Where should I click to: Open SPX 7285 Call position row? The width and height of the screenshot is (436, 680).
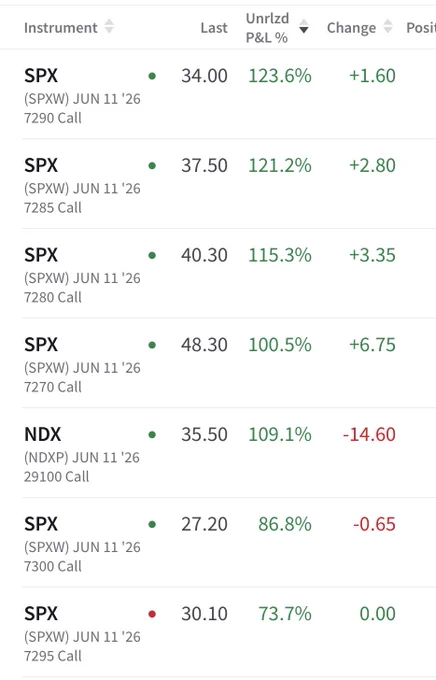[x=229, y=184]
